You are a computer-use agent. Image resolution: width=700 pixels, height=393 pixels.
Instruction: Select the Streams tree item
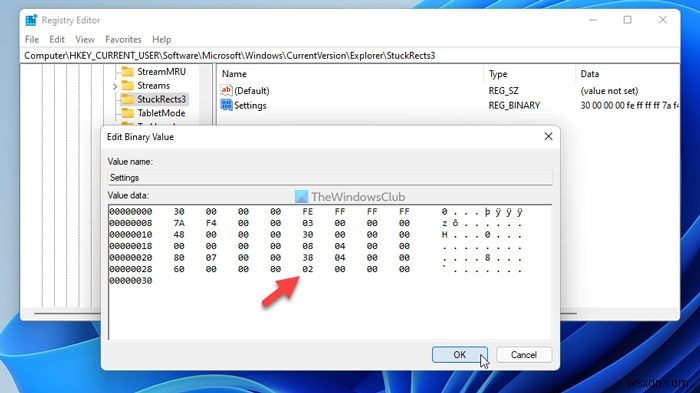[x=153, y=85]
